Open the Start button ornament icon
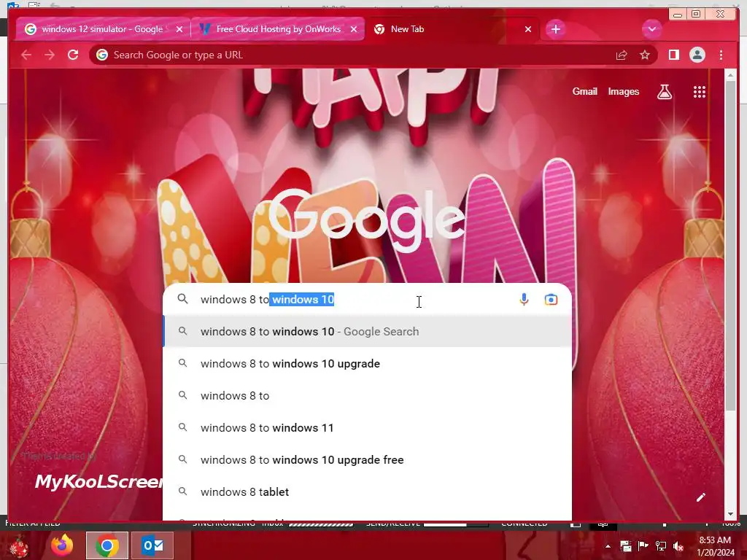This screenshot has width=747, height=560. (19, 545)
